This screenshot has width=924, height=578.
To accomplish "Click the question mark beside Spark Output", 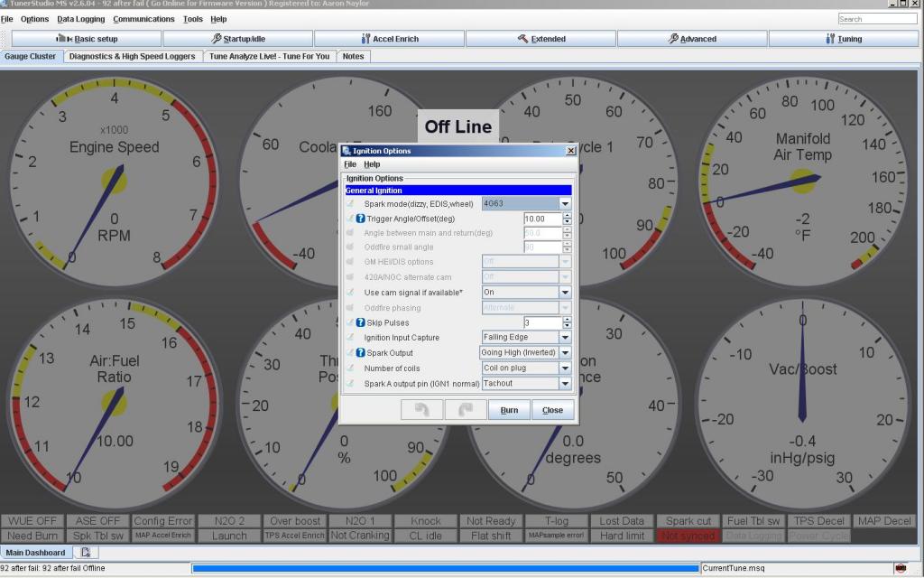I will coord(360,352).
